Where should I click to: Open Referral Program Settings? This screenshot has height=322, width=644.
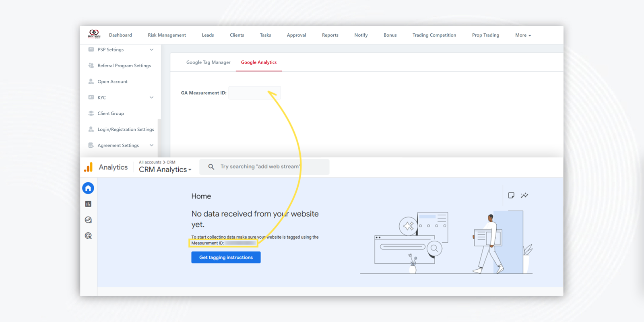124,66
